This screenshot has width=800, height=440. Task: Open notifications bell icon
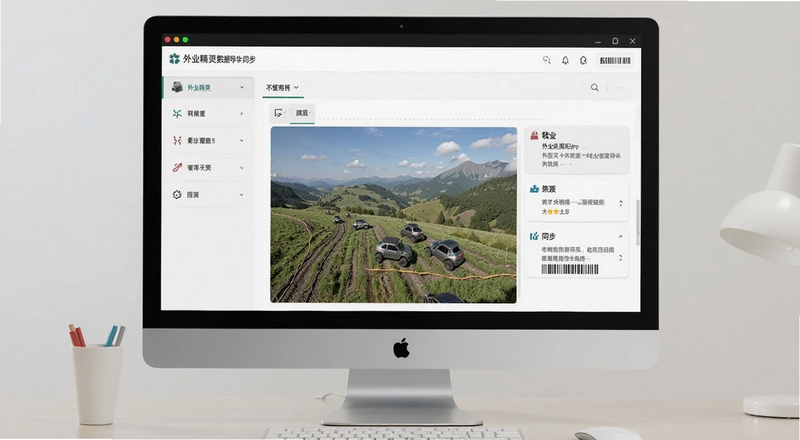coord(565,60)
